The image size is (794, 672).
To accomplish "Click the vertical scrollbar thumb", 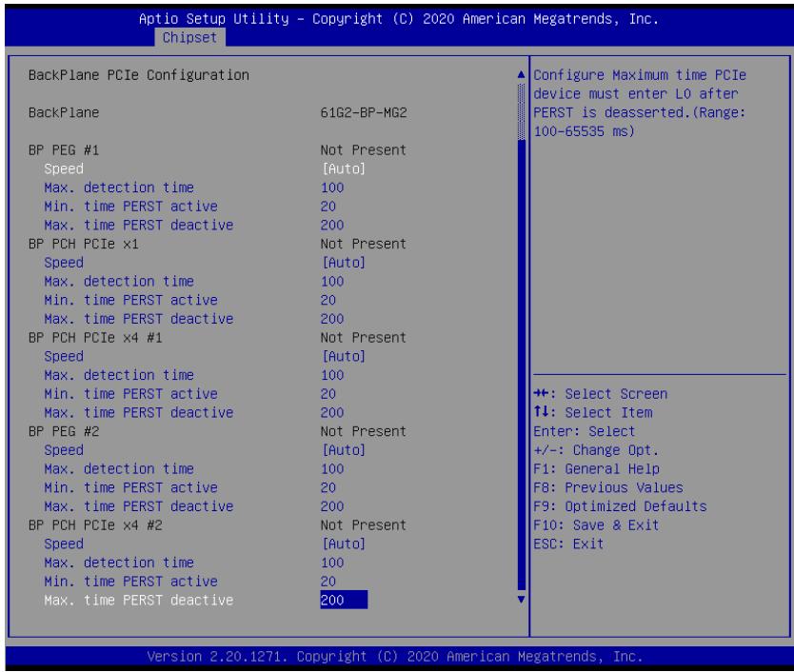I will [521, 112].
